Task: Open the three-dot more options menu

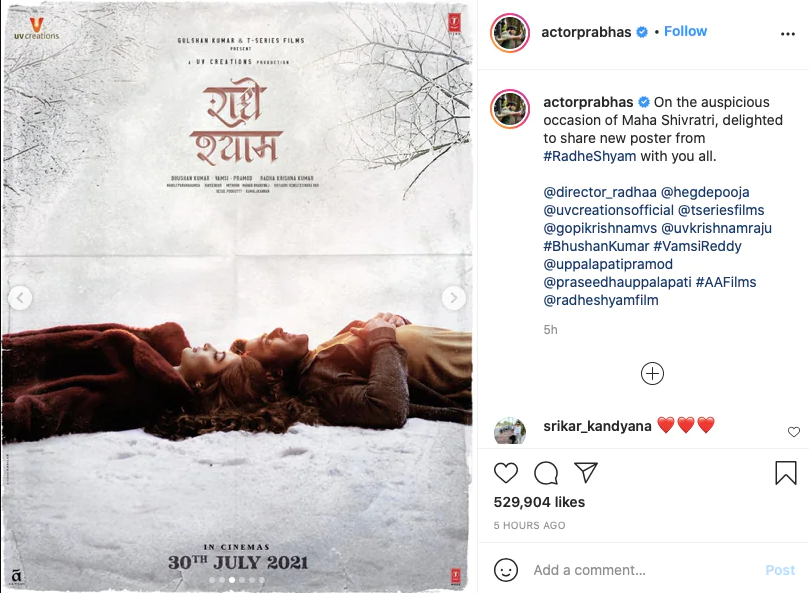Action: pos(788,34)
